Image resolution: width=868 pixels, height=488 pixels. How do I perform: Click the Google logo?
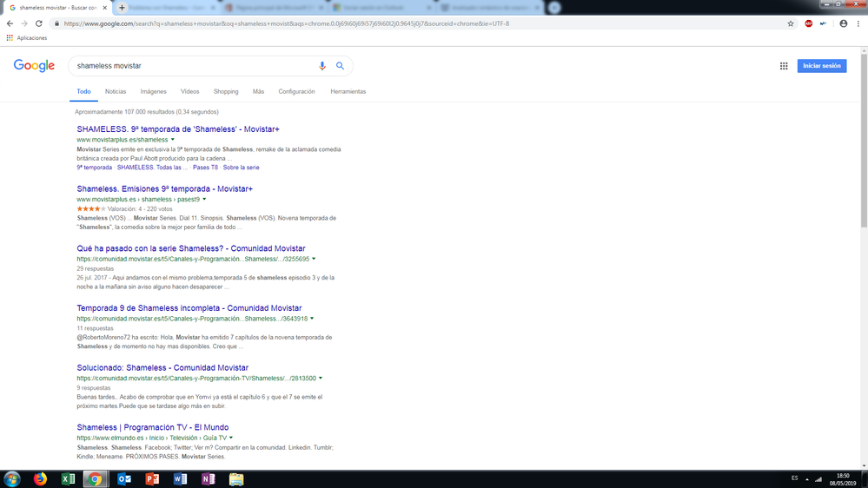35,66
